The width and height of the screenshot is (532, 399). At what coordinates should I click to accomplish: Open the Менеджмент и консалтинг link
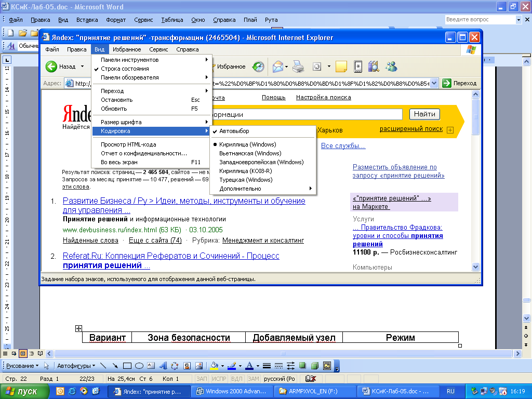click(263, 241)
